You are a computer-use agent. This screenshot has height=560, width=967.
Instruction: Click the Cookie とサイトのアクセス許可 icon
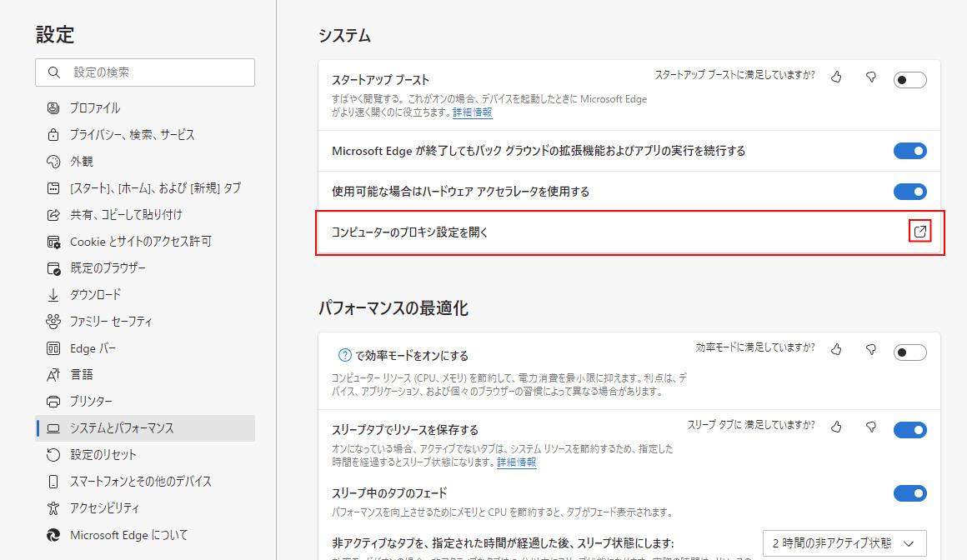[53, 242]
